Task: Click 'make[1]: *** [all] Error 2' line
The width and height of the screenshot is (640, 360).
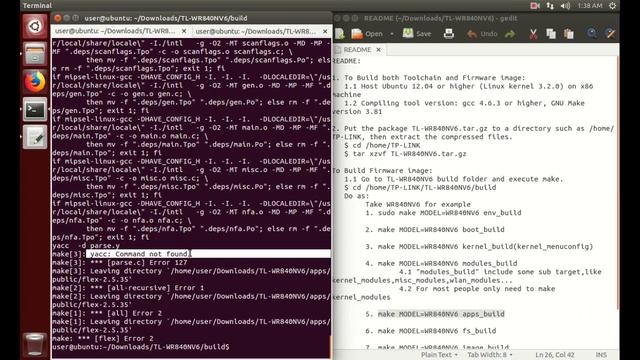Action: click(x=107, y=313)
